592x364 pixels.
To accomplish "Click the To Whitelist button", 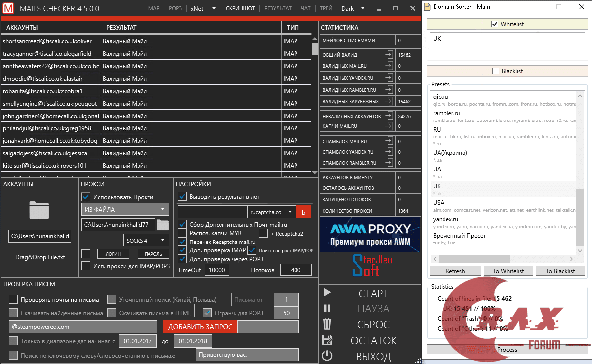I will tap(508, 271).
